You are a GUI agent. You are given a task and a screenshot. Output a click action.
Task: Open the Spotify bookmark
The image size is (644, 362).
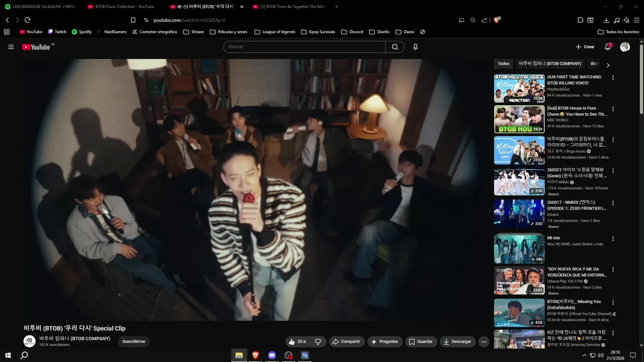[x=82, y=32]
